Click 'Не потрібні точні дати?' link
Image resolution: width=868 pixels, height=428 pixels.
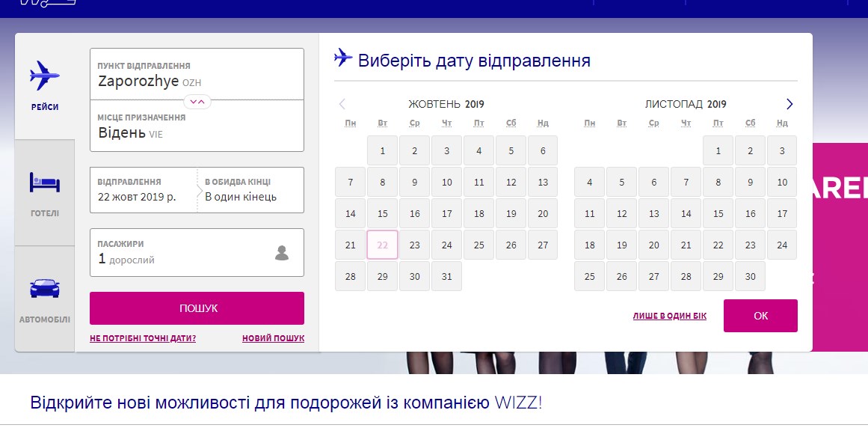point(143,338)
